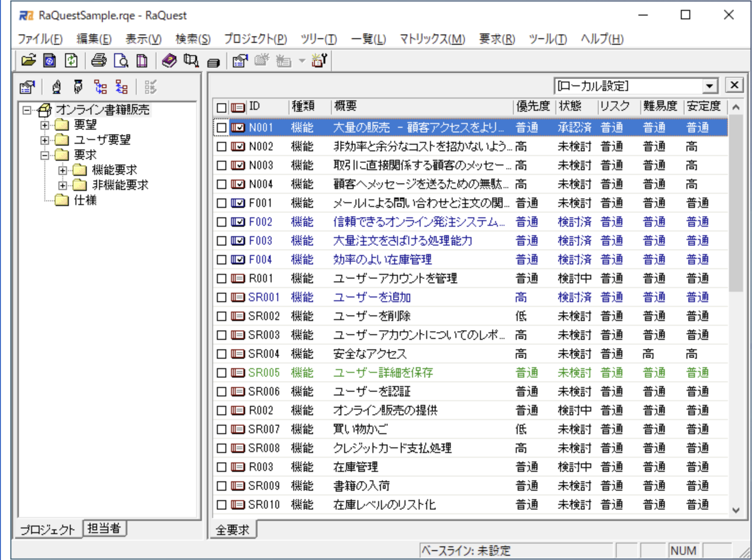The image size is (752, 560).
Task: Check the checkbox for row N002
Action: [x=221, y=147]
